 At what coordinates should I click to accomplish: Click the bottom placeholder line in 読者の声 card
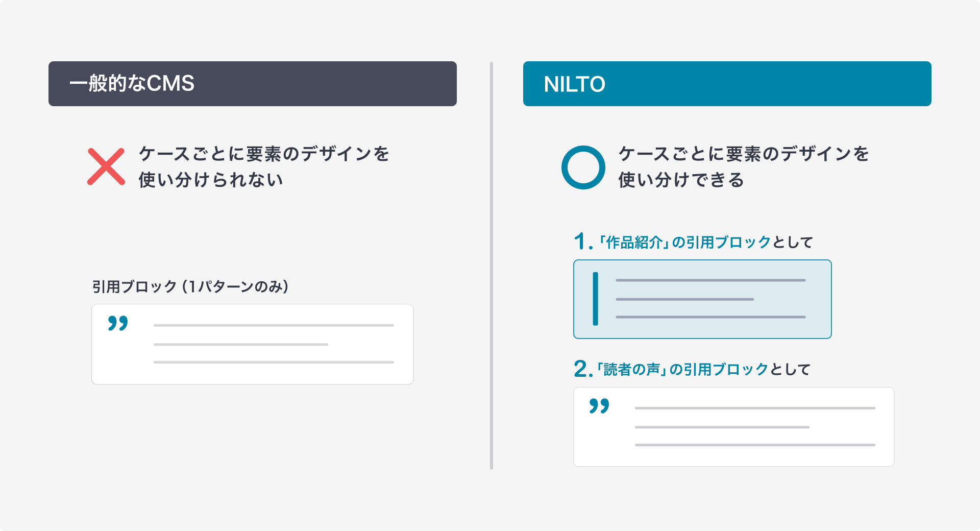tap(755, 445)
